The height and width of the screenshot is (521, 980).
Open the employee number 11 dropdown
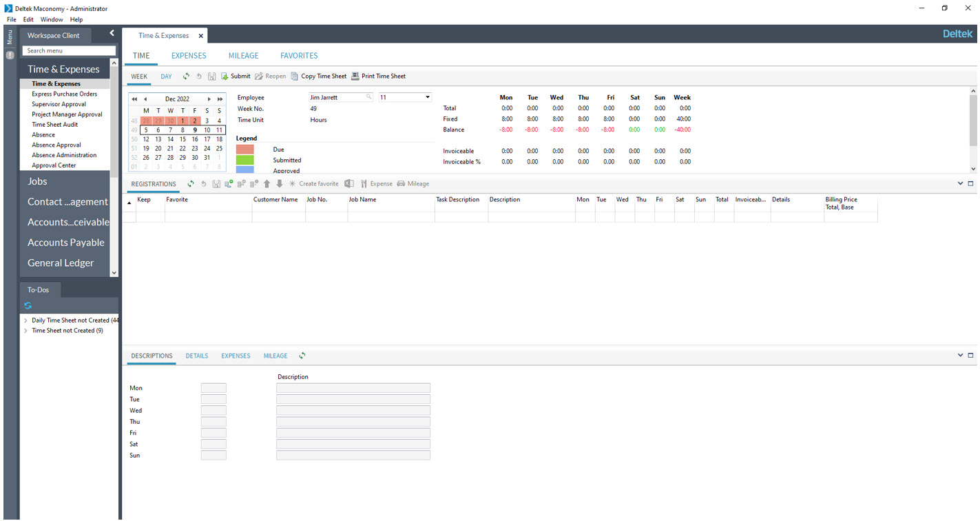(428, 97)
